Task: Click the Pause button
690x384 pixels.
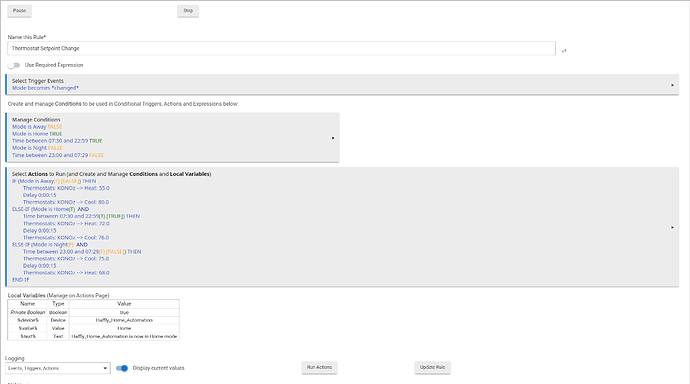Action: click(19, 11)
